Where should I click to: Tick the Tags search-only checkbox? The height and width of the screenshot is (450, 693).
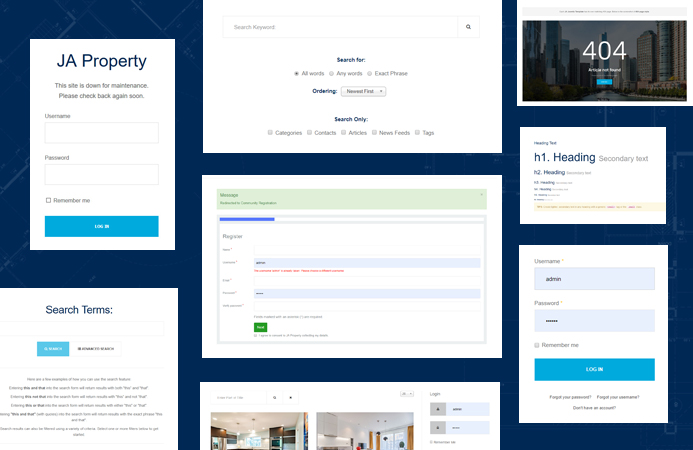point(417,132)
